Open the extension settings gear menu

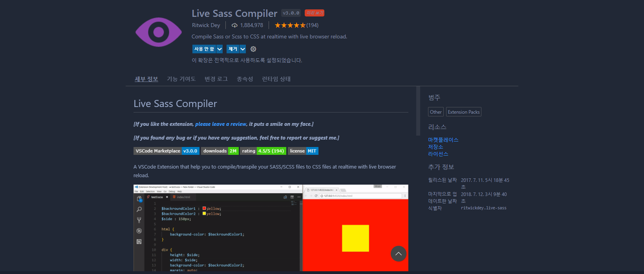coord(253,49)
